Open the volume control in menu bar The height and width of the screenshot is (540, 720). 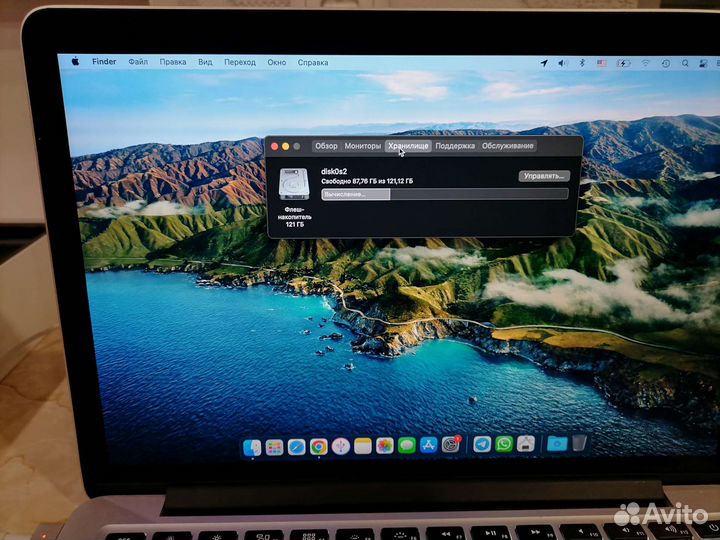click(x=562, y=63)
